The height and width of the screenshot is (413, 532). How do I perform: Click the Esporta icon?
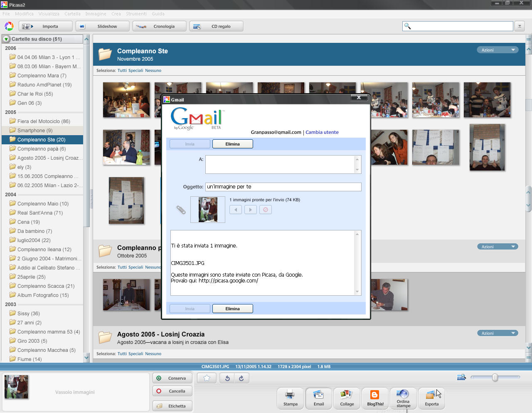(431, 398)
